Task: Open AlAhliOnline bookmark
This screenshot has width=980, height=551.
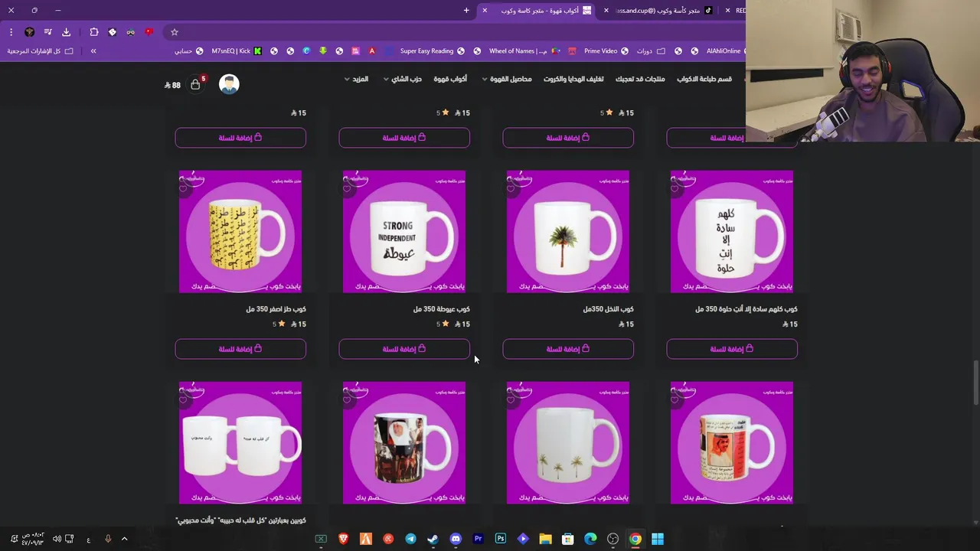Action: pos(727,51)
